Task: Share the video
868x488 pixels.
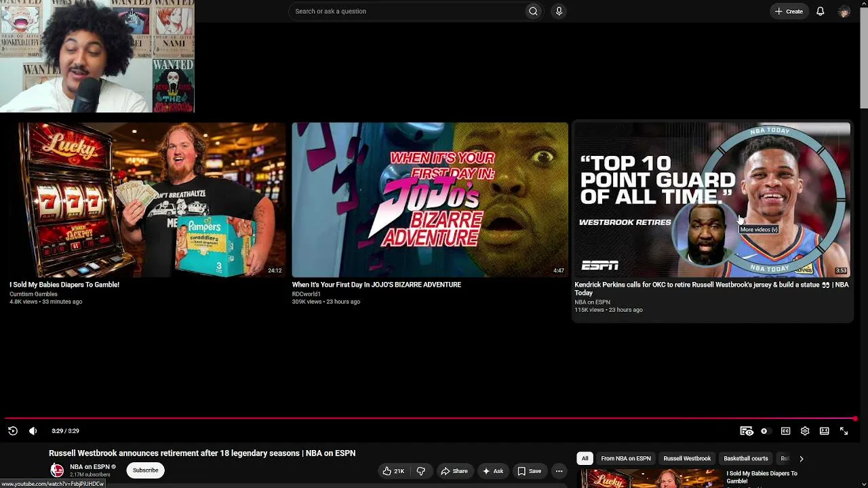Action: pos(454,471)
